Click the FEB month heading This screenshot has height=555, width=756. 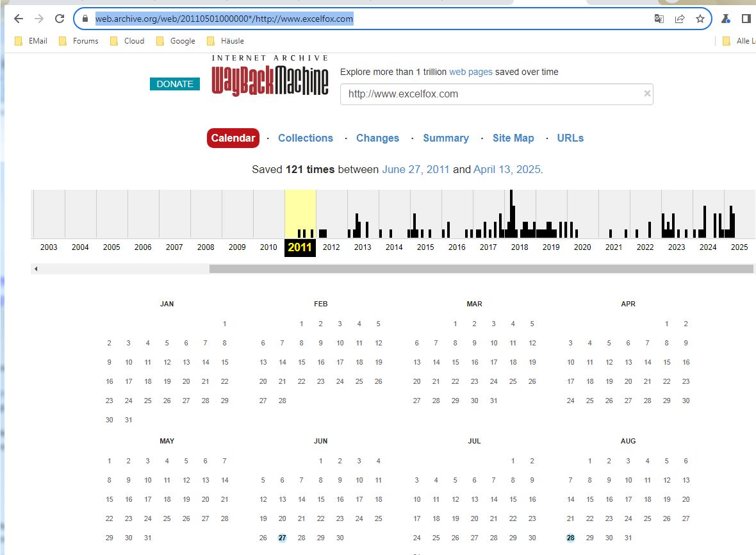tap(320, 304)
